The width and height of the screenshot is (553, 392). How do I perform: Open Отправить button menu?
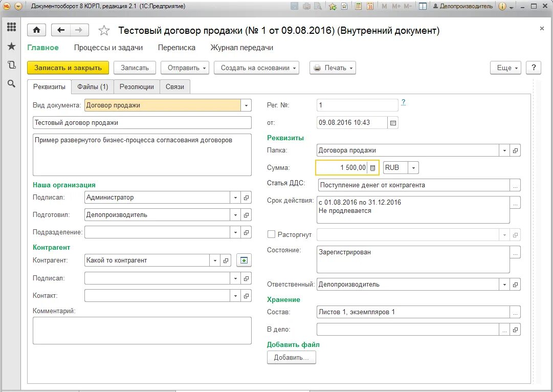pos(185,68)
